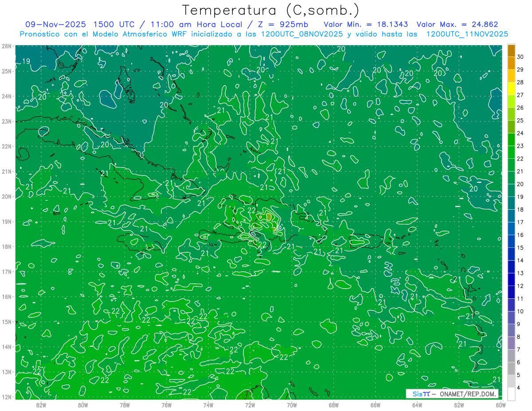Viewport: 532px width, 411px height.
Task: Click the '18N' latitude axis label
Action: pyautogui.click(x=7, y=247)
